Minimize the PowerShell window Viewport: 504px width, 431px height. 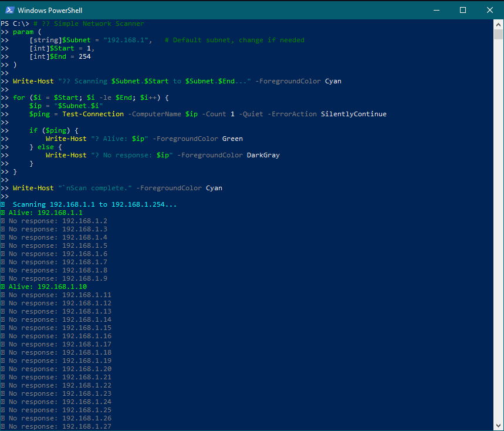(437, 10)
